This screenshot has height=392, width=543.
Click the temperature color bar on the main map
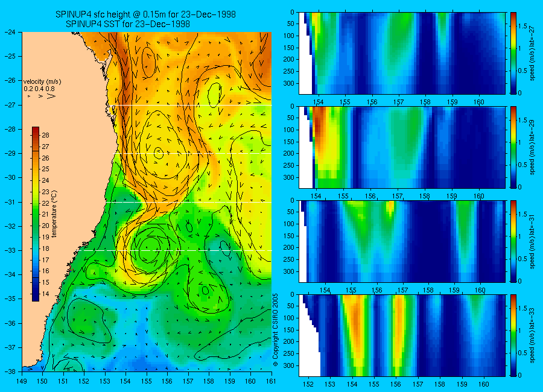36,214
